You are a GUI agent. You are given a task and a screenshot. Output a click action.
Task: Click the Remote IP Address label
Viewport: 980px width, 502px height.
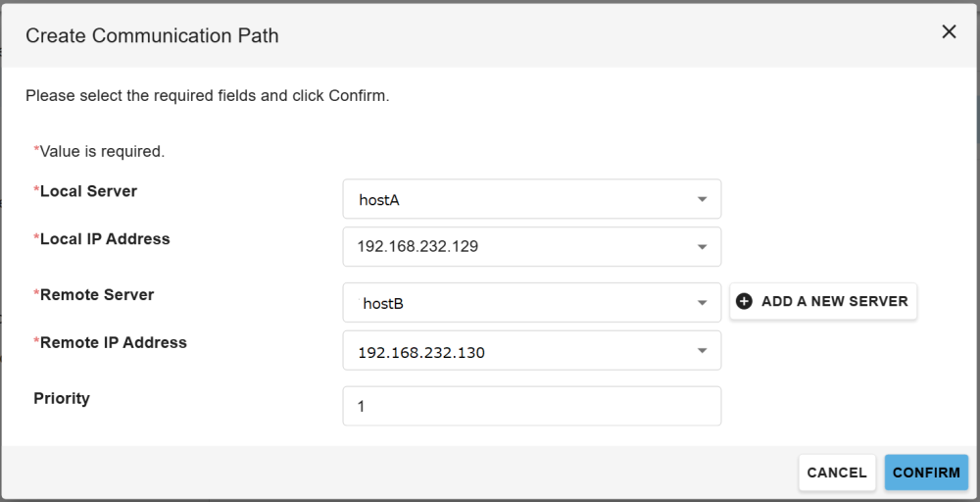point(113,343)
